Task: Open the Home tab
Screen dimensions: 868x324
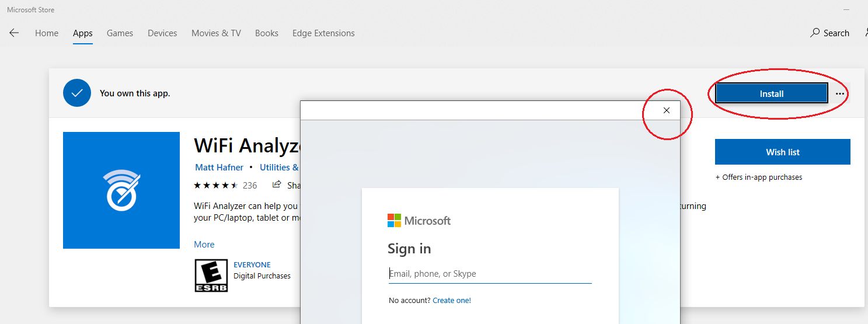Action: [47, 33]
